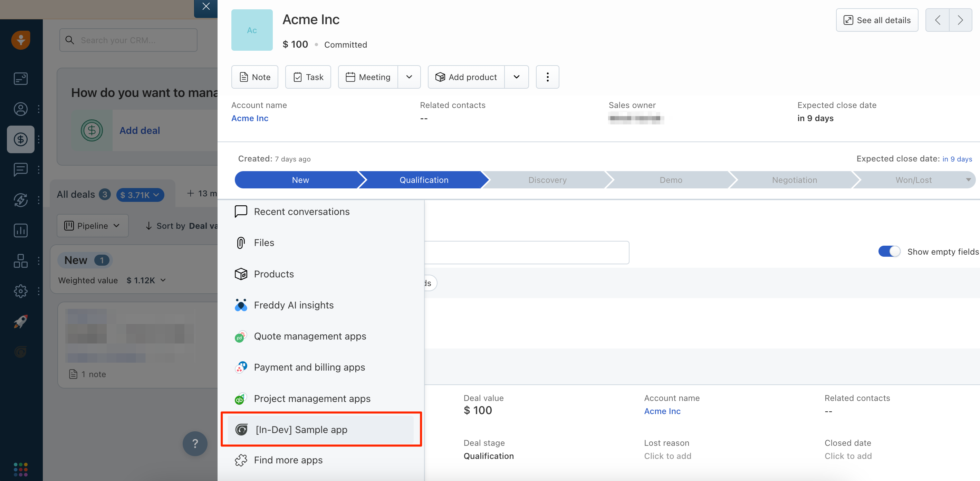Toggle Show empty fields switch
980x481 pixels.
(x=889, y=251)
